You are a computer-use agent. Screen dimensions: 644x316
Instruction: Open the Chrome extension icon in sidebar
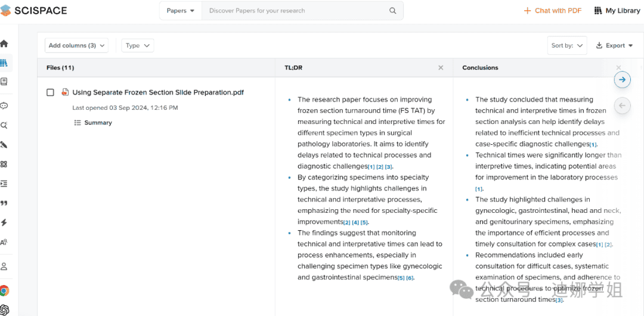tap(4, 291)
